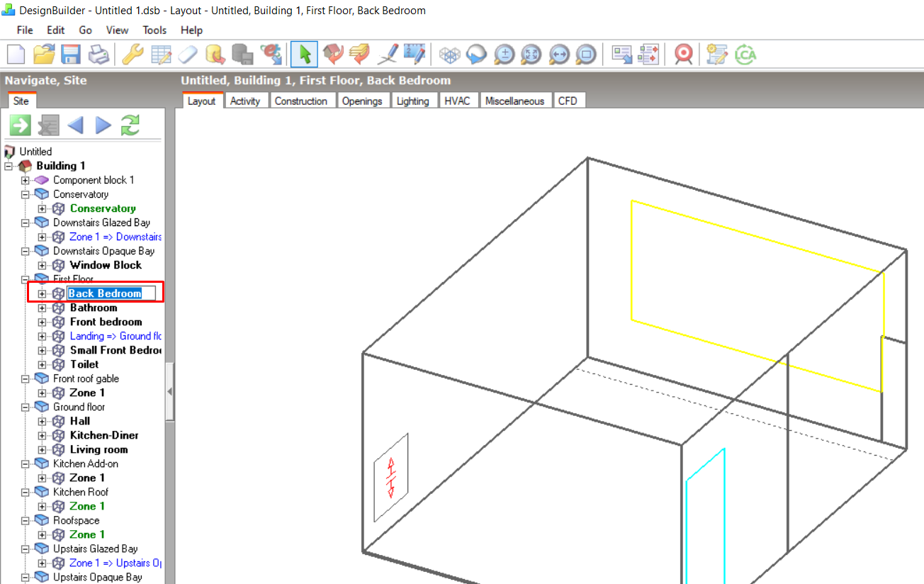Click the eraser toolbar icon
Viewport: 924px width, 584px height.
[188, 54]
